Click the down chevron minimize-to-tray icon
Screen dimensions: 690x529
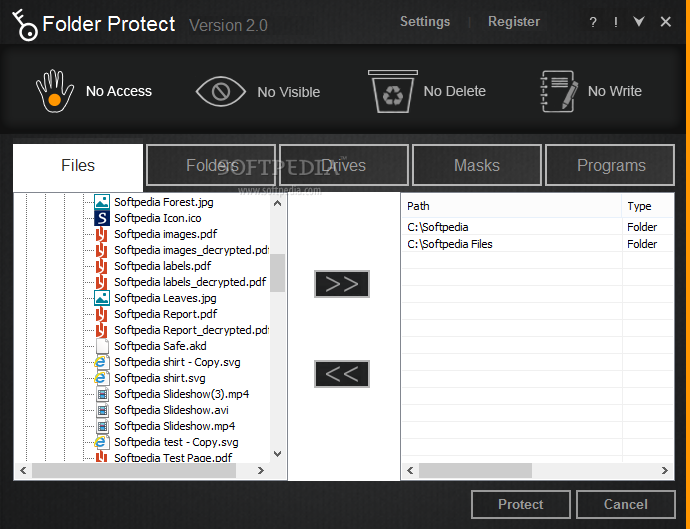point(639,21)
